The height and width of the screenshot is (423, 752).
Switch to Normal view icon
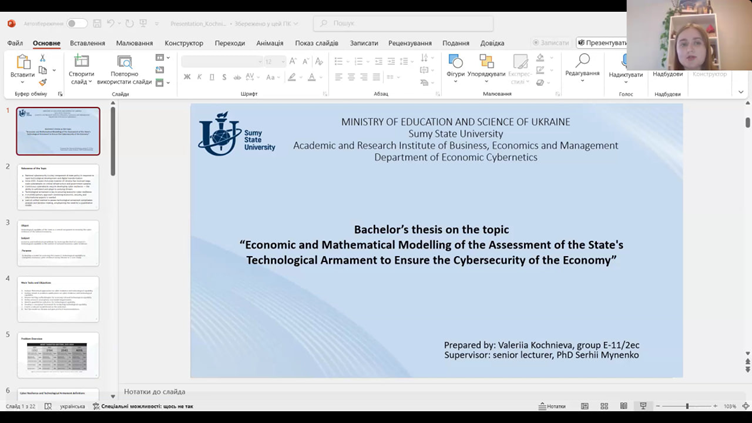(585, 406)
